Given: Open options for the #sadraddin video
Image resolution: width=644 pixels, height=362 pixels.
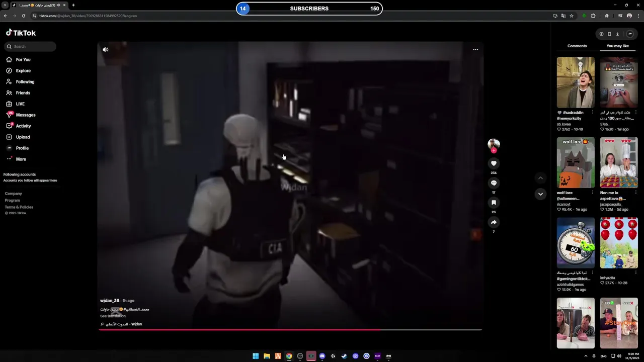Looking at the screenshot, I should pyautogui.click(x=592, y=113).
